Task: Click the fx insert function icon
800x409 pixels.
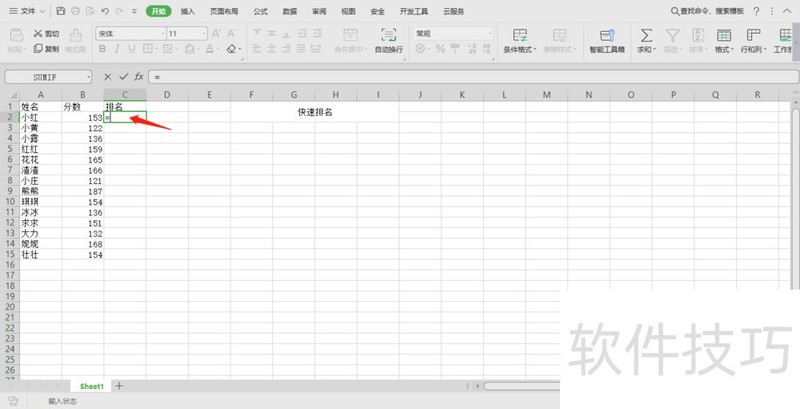Action: click(x=139, y=77)
